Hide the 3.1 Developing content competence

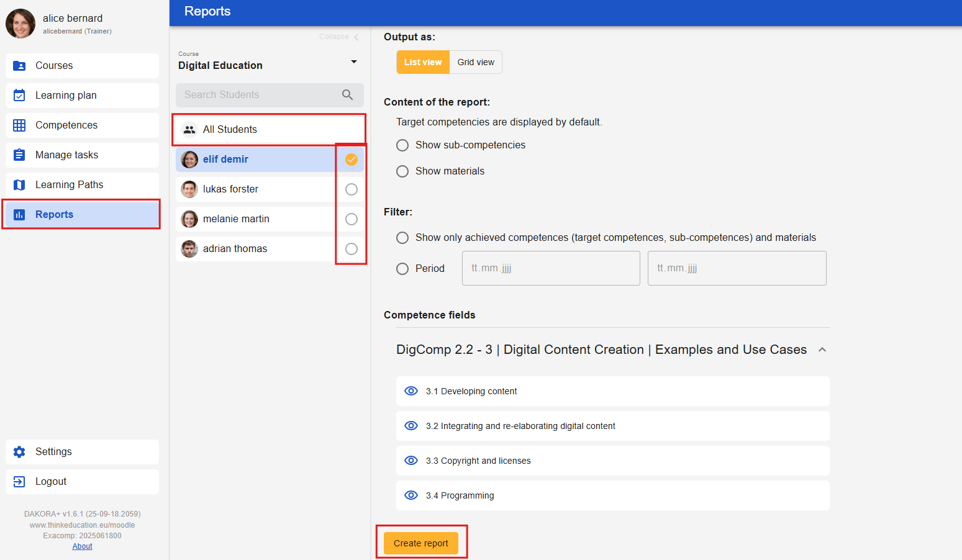411,391
